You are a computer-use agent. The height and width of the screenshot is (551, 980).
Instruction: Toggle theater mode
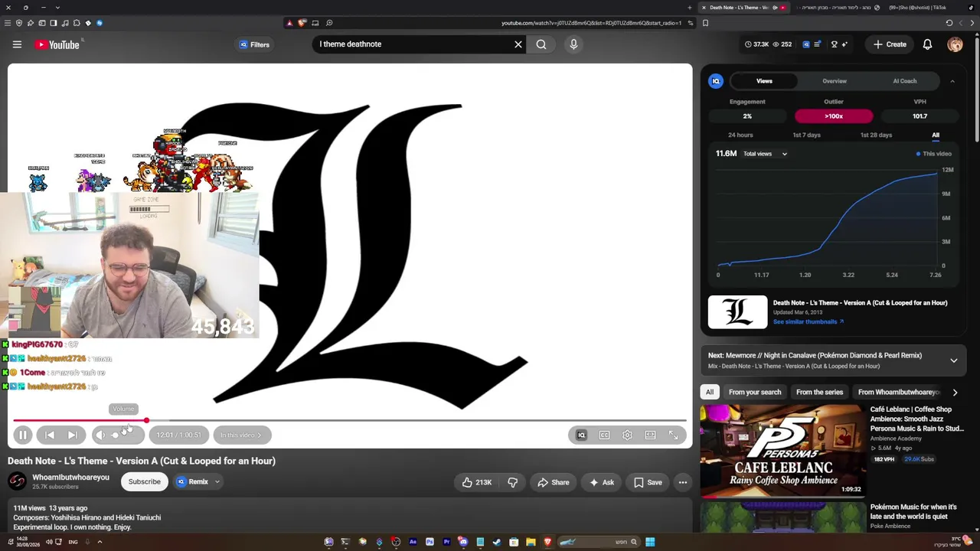650,435
